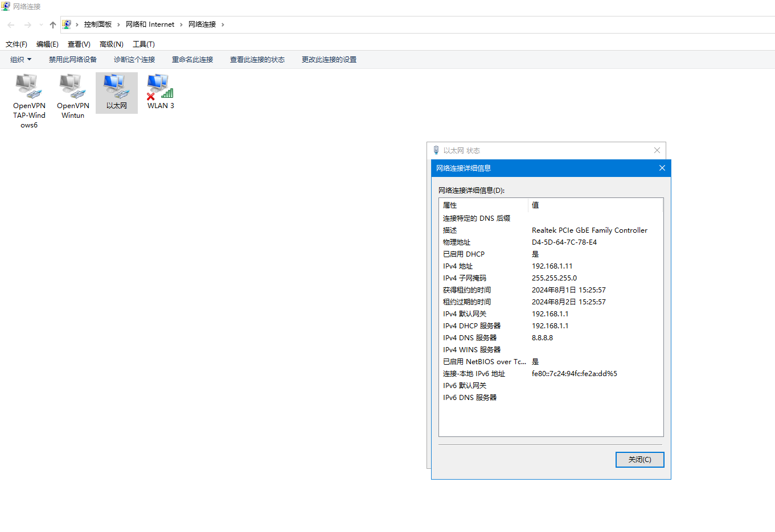This screenshot has height=532, width=775.
Task: Close the 网络连接详细信息 dialog with X
Action: (662, 168)
